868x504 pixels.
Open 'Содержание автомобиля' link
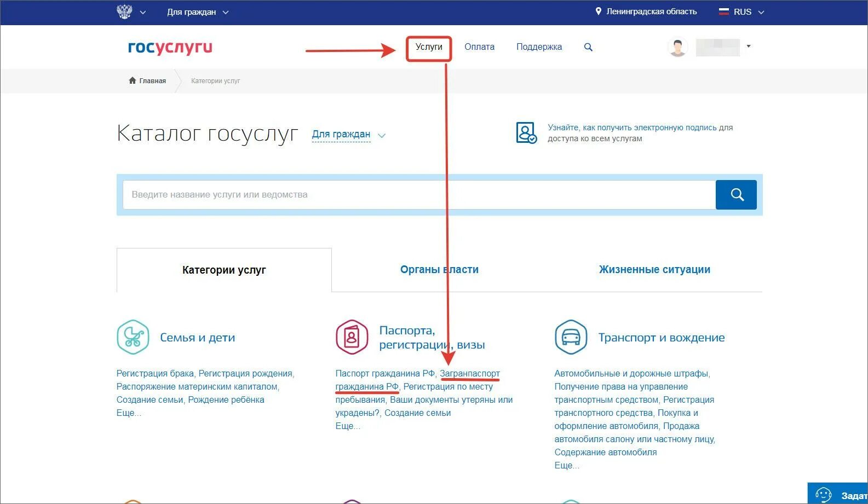coord(606,452)
